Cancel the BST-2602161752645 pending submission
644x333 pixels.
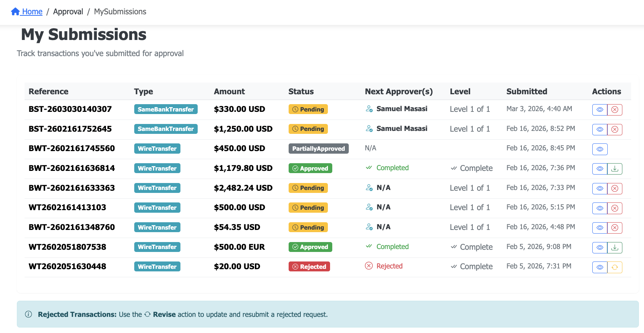click(x=615, y=129)
